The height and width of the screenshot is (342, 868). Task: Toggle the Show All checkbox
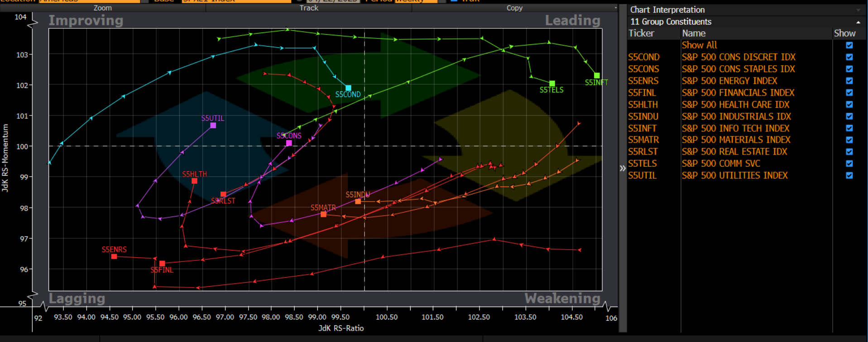tap(849, 45)
